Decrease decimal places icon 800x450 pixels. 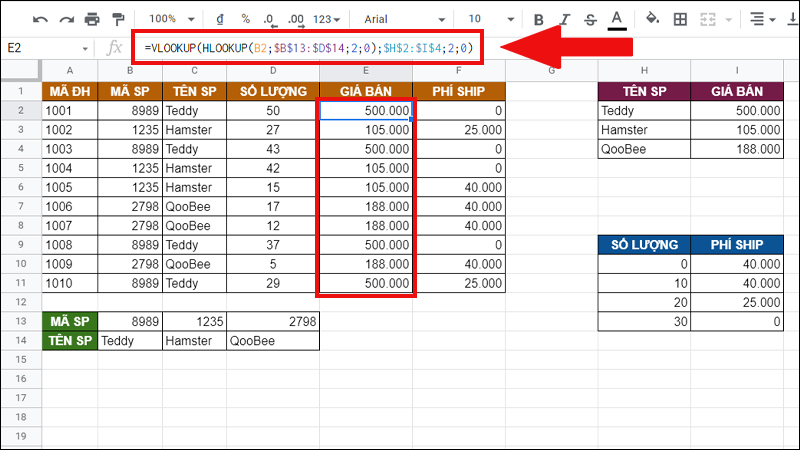tap(269, 20)
